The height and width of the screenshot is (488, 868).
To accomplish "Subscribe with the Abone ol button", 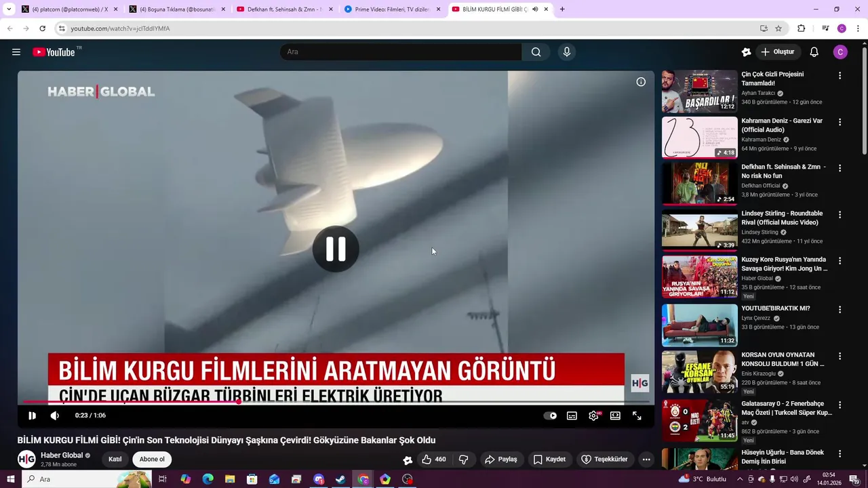I will coord(152,460).
